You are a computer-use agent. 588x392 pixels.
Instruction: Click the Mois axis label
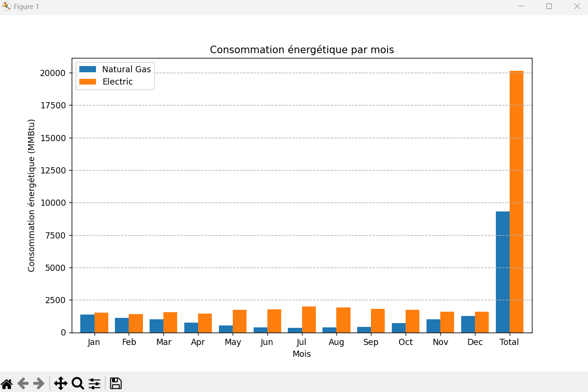(302, 354)
